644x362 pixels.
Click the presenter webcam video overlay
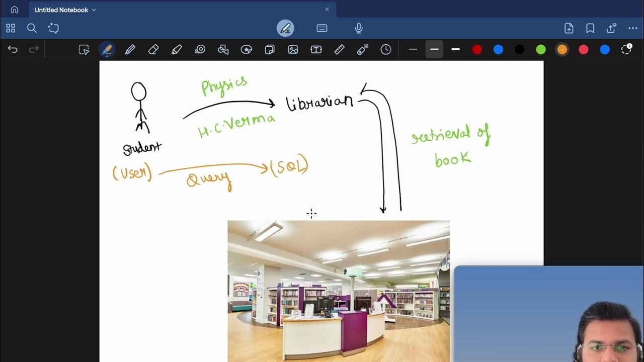(549, 314)
